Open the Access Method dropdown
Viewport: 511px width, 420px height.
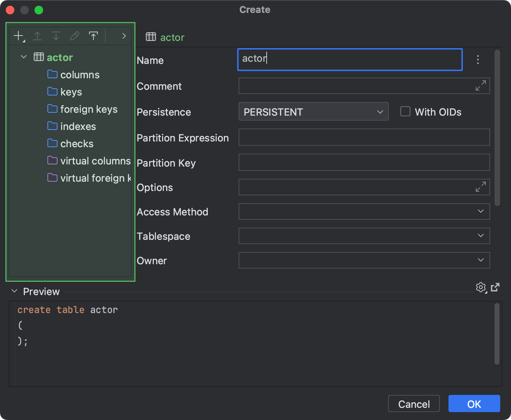(x=480, y=211)
